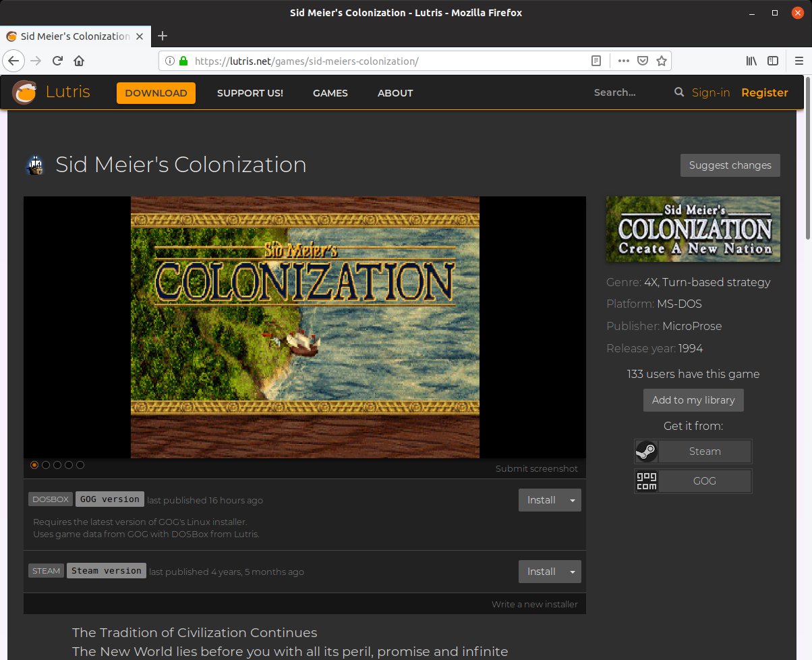The width and height of the screenshot is (812, 660).
Task: Click the Lutris logo icon
Action: [25, 92]
